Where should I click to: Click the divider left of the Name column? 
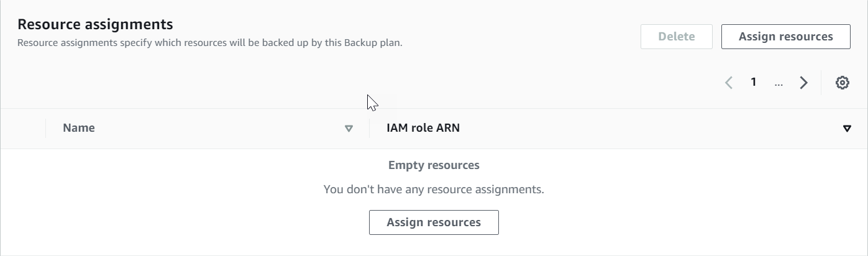click(x=45, y=129)
